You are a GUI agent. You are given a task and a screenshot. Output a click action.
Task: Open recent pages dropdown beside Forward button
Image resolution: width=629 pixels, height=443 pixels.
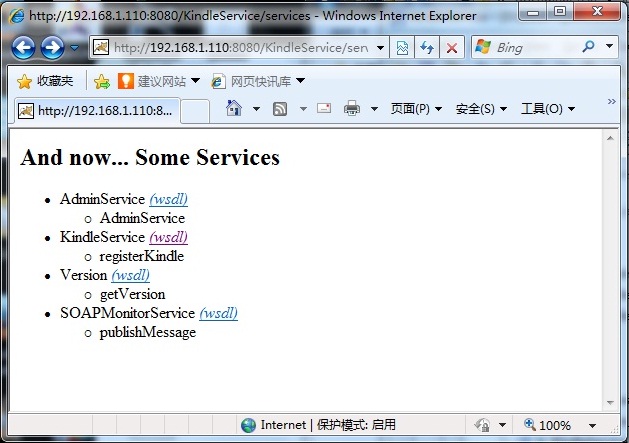(75, 48)
